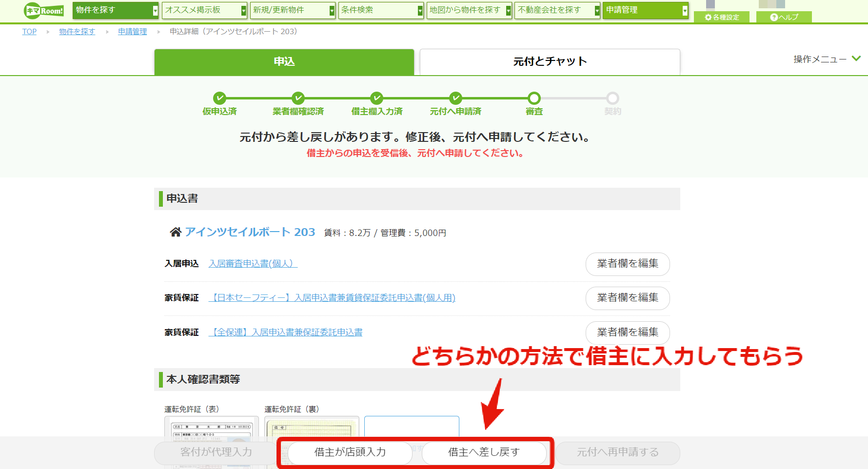Click 客付が代理入力 button
This screenshot has width=868, height=469.
216,453
